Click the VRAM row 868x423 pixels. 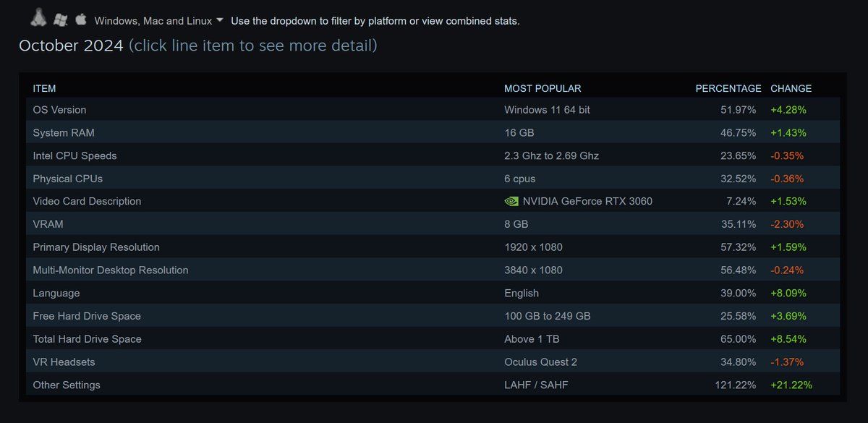click(433, 224)
